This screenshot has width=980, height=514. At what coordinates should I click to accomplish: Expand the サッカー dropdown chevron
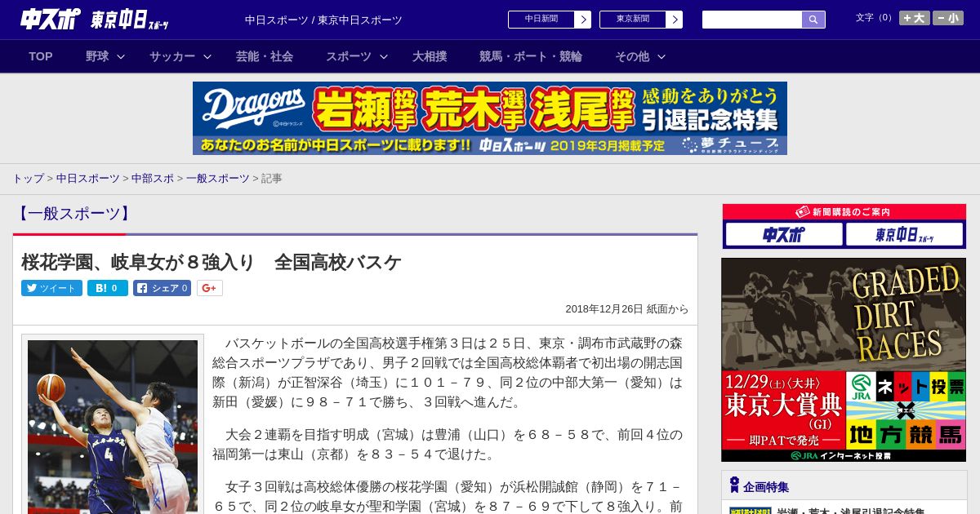coord(207,57)
